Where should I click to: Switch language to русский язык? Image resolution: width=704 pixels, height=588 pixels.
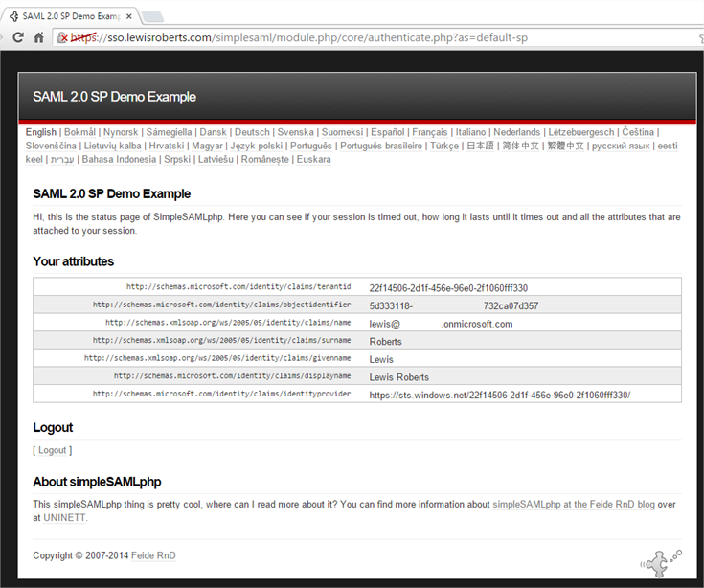pyautogui.click(x=621, y=146)
